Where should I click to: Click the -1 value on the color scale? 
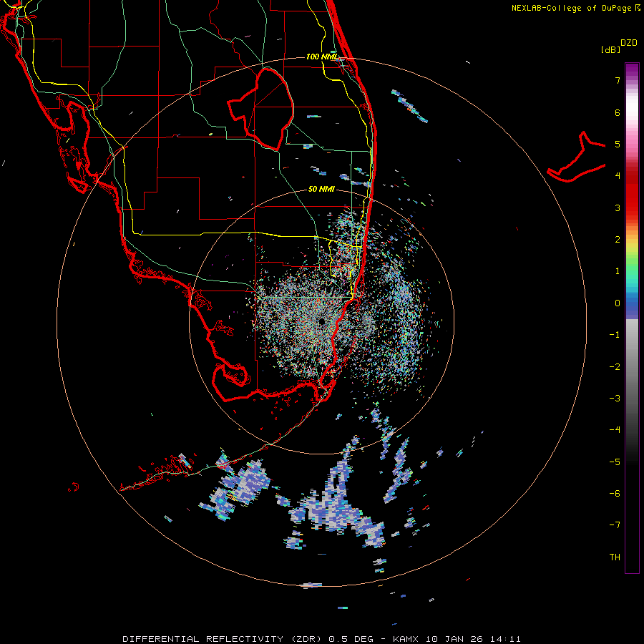click(615, 335)
